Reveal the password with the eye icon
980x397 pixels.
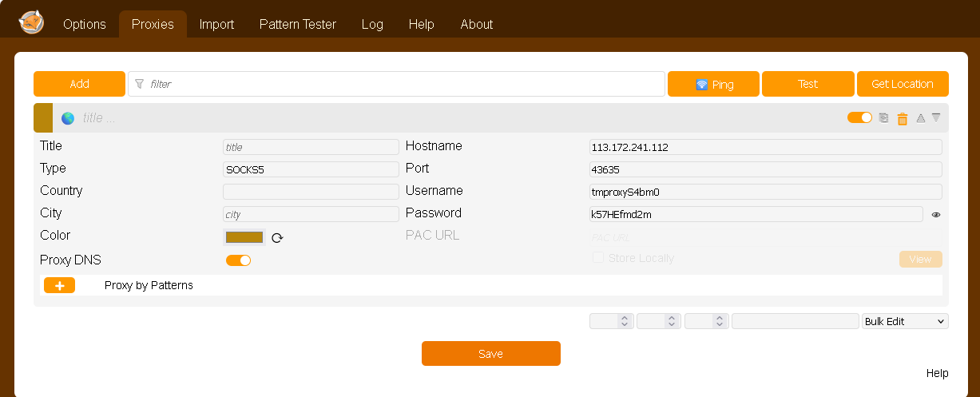click(x=936, y=215)
